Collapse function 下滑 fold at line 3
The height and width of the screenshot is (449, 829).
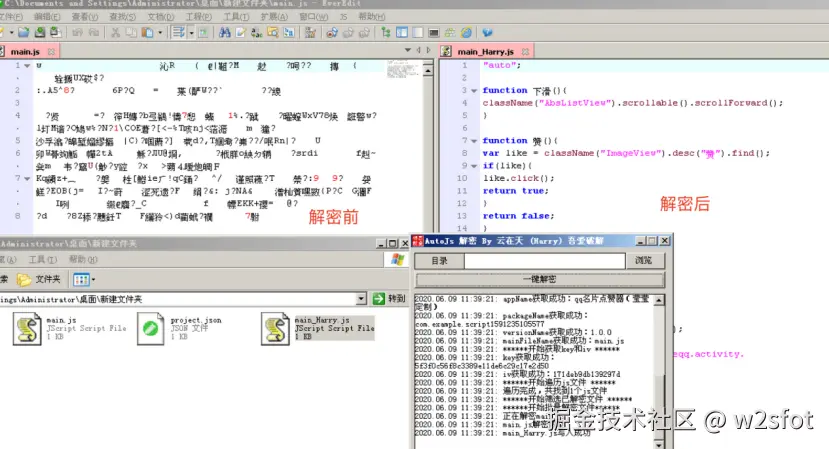coord(474,90)
